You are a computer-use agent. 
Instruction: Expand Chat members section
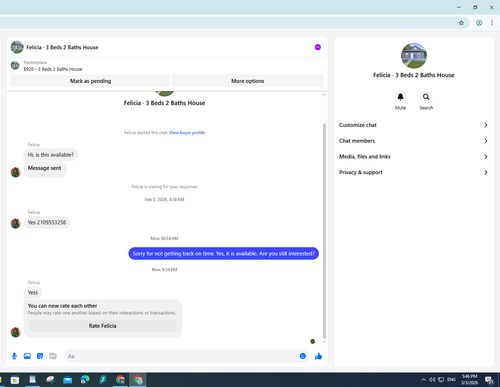[x=413, y=141]
